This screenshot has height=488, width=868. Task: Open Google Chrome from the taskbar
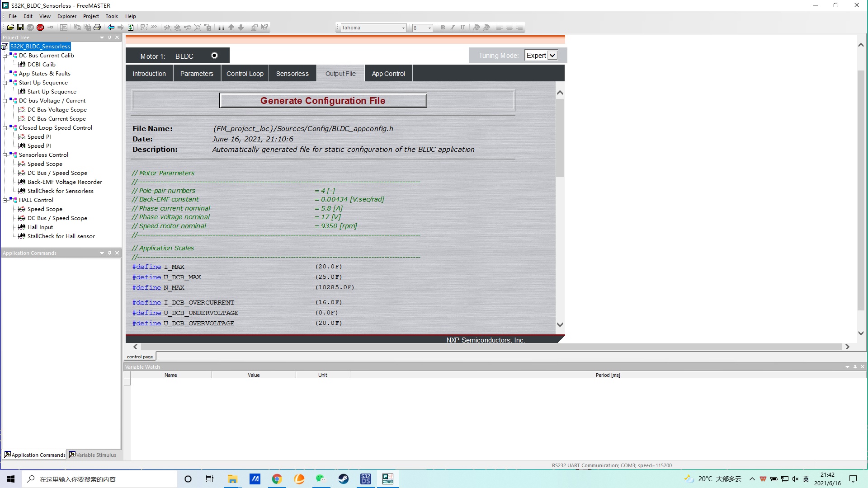click(277, 479)
